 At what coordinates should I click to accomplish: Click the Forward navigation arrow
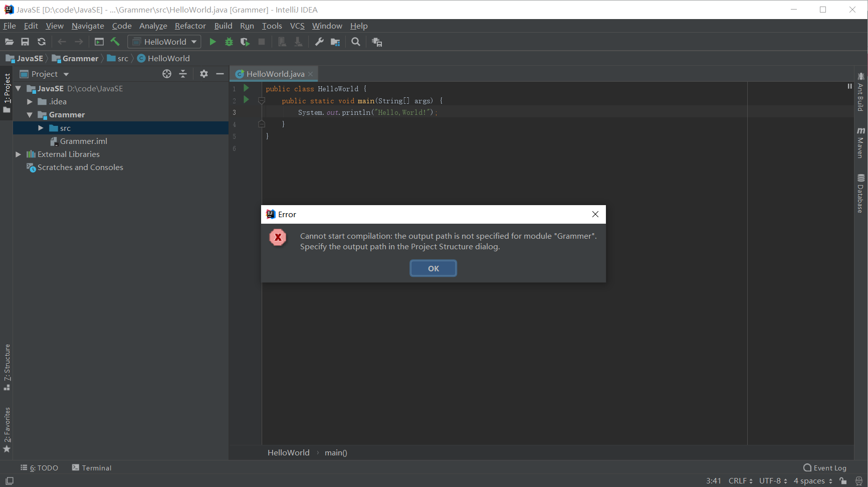[79, 42]
